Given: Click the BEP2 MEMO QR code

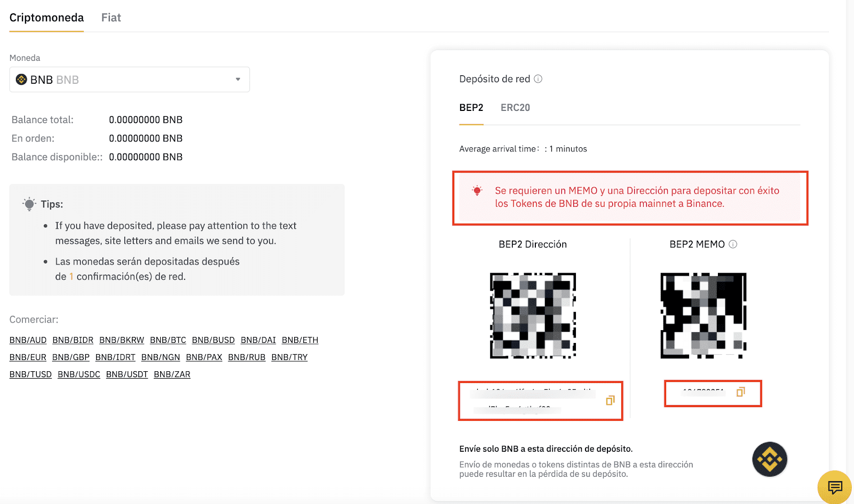Looking at the screenshot, I should click(x=703, y=316).
